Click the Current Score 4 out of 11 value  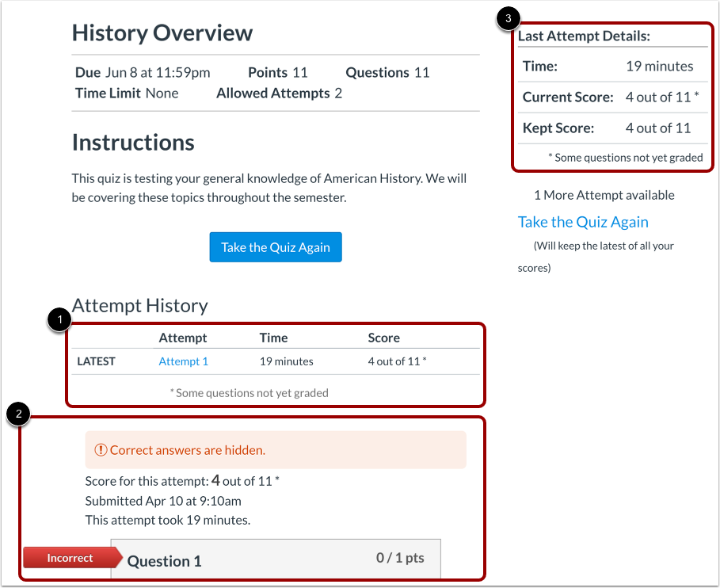pyautogui.click(x=661, y=97)
